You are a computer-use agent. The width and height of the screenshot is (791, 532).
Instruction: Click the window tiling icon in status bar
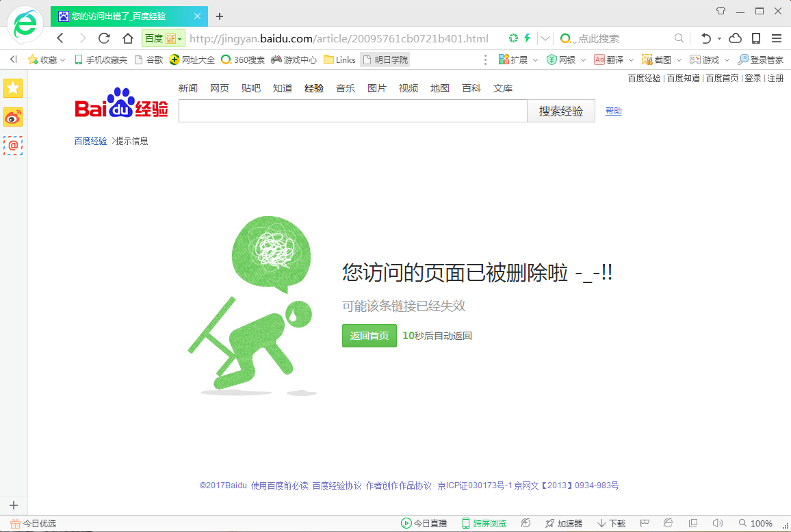[x=693, y=523]
